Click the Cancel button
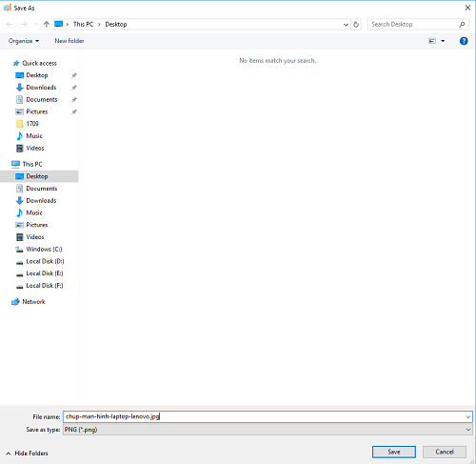 coord(445,452)
